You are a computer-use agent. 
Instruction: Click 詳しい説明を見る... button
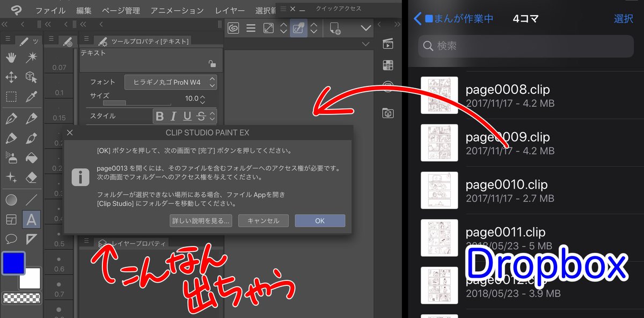[201, 221]
